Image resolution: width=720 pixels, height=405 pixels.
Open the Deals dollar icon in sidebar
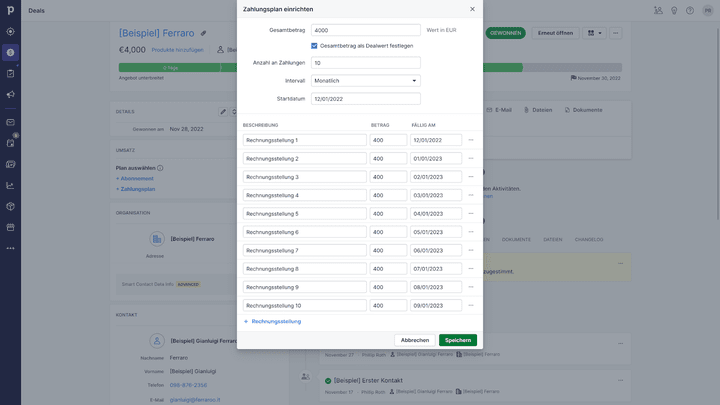pos(10,52)
